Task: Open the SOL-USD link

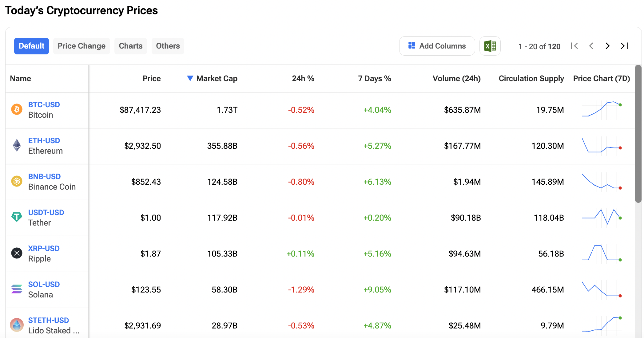Action: click(x=44, y=285)
